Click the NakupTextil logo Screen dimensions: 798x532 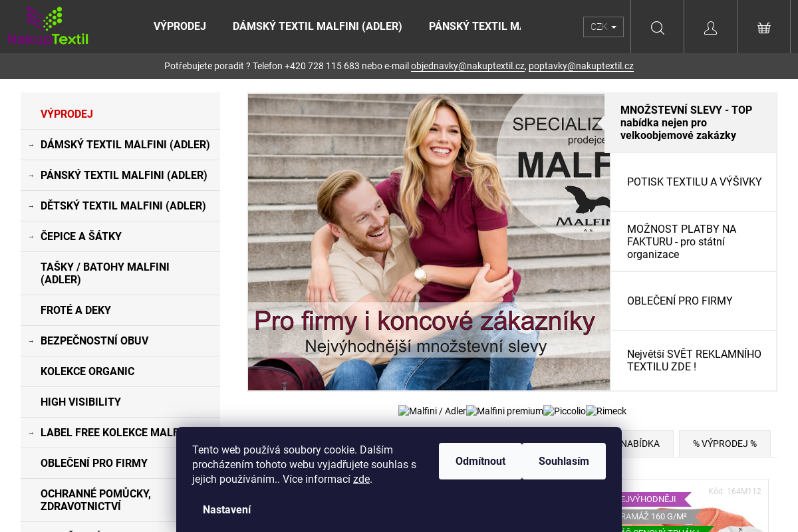click(47, 26)
